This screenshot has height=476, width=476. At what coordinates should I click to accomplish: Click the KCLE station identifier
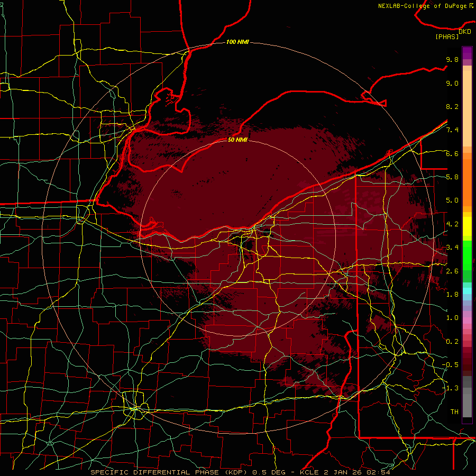click(x=310, y=472)
